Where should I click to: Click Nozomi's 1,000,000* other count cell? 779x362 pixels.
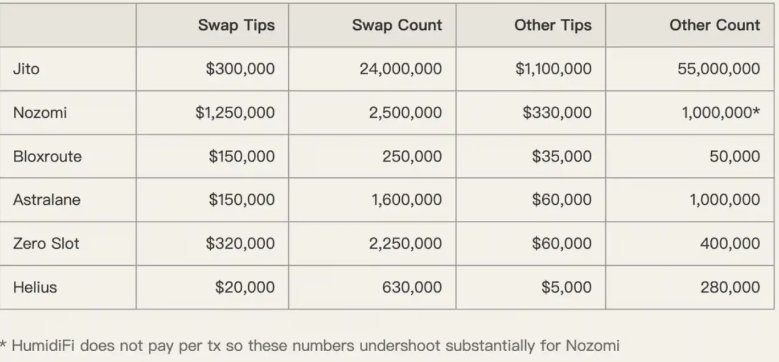click(x=720, y=113)
